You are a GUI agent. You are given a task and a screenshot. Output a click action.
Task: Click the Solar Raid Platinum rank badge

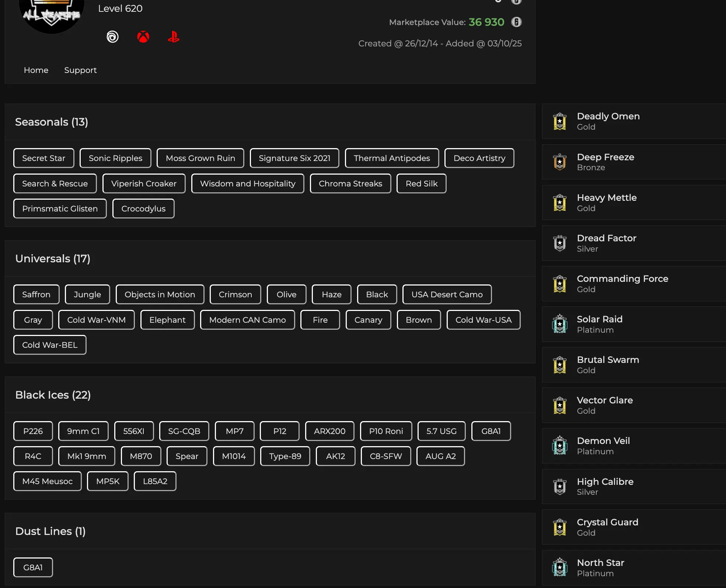(x=559, y=324)
